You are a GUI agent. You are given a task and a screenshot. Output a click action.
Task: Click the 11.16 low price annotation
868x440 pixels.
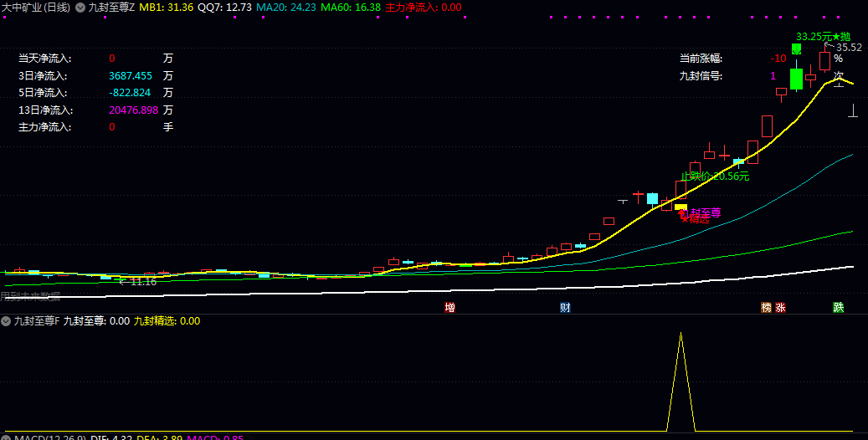point(143,282)
